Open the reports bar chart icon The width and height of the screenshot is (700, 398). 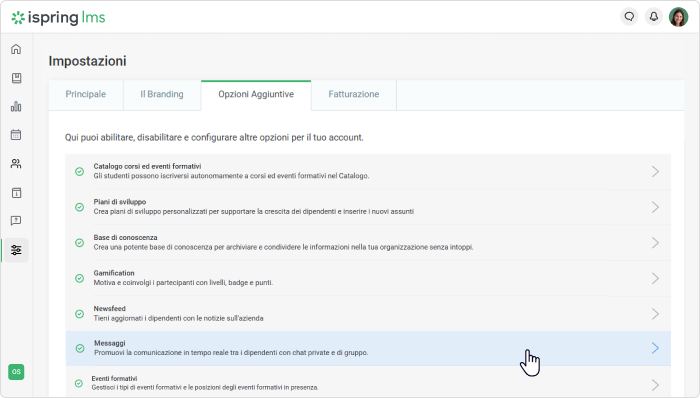(16, 107)
